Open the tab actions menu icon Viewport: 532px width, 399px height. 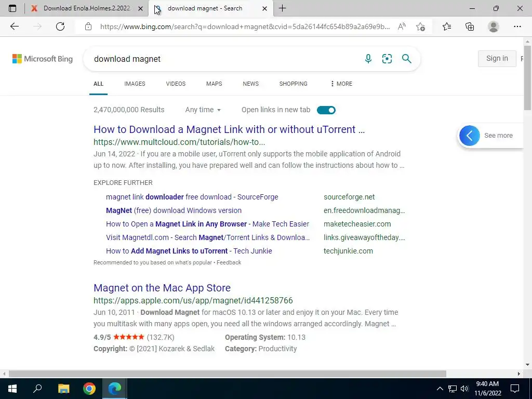click(x=12, y=8)
